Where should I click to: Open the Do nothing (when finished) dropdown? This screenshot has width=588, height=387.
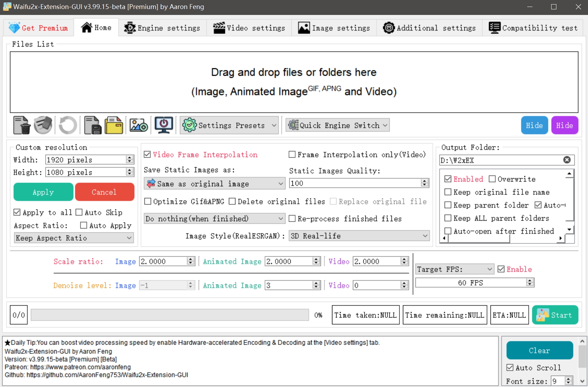point(215,218)
